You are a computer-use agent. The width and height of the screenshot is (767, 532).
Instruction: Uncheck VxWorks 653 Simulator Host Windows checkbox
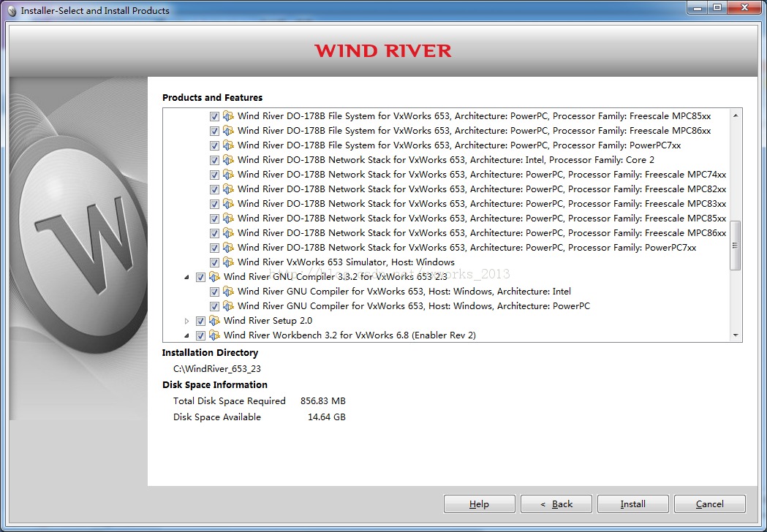pyautogui.click(x=214, y=262)
